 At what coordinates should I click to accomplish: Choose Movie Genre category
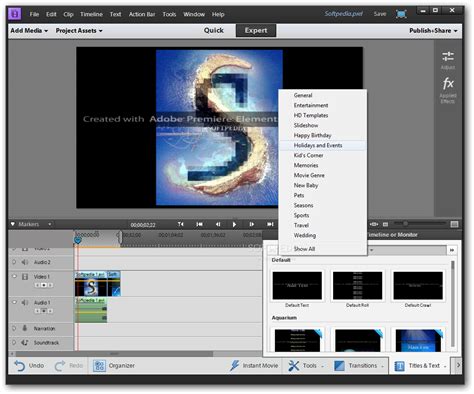pyautogui.click(x=322, y=175)
